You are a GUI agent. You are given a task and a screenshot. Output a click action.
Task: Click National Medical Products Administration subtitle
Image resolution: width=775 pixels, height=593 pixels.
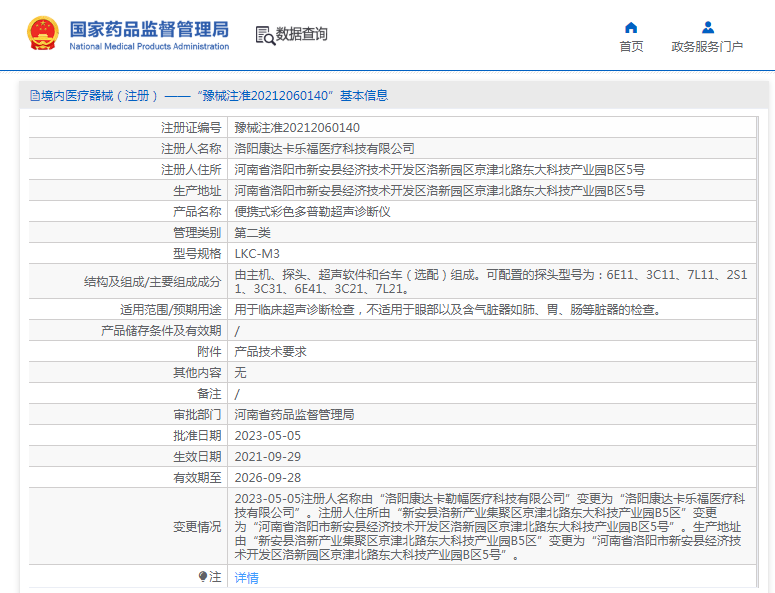149,46
